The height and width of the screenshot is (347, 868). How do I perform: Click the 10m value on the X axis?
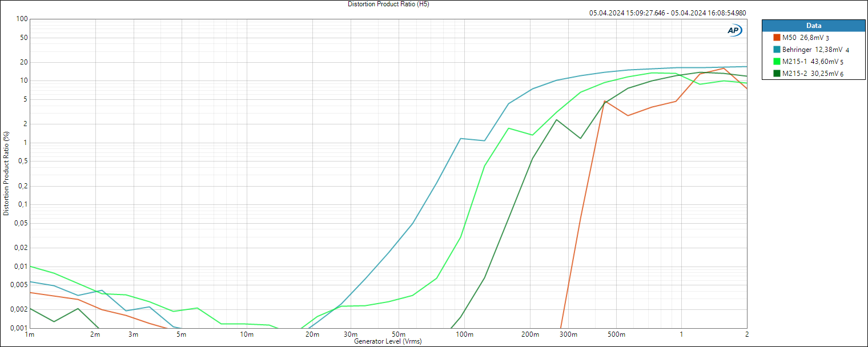(x=247, y=334)
